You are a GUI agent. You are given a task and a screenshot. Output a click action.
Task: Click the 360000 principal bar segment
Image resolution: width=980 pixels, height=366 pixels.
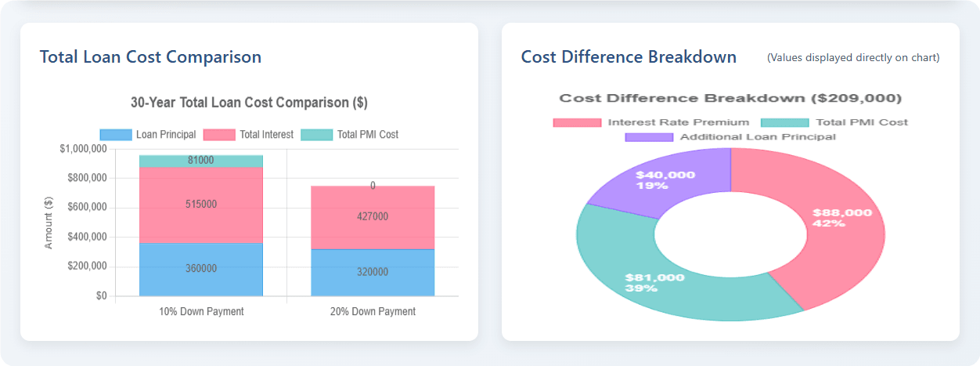tap(201, 269)
